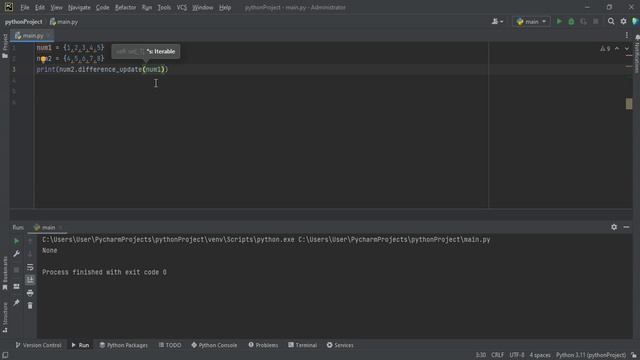Open the VCS menu
The height and width of the screenshot is (360, 640).
182,7
